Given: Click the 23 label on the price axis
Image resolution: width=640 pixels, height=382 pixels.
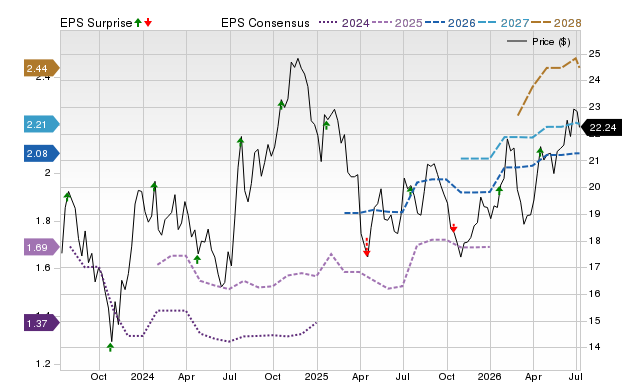Looking at the screenshot, I should pyautogui.click(x=594, y=107).
